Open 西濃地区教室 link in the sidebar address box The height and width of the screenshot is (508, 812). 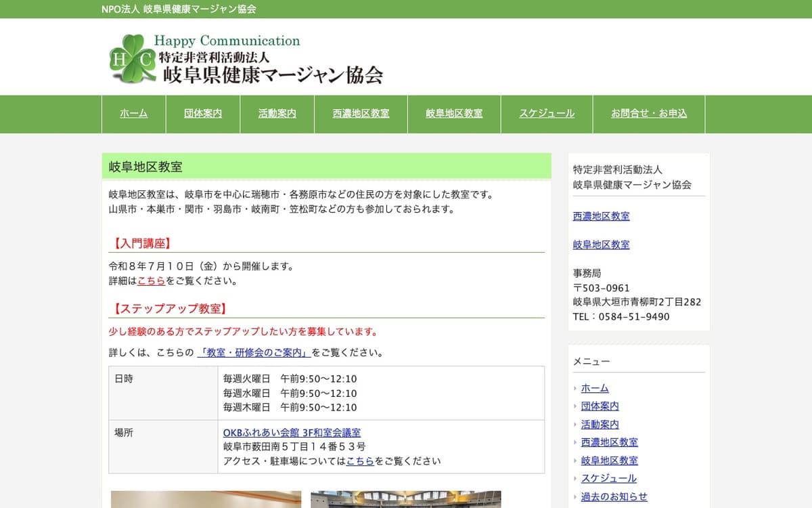(602, 216)
